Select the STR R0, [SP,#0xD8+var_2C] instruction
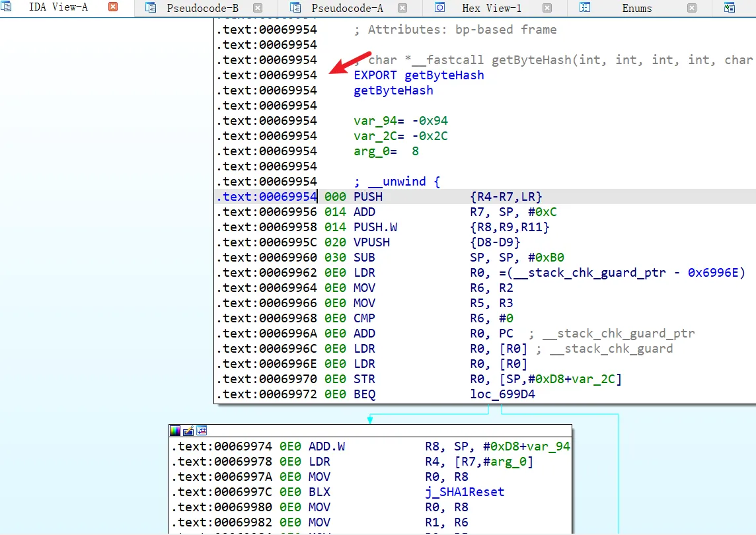Image resolution: width=756 pixels, height=535 pixels. tap(488, 379)
